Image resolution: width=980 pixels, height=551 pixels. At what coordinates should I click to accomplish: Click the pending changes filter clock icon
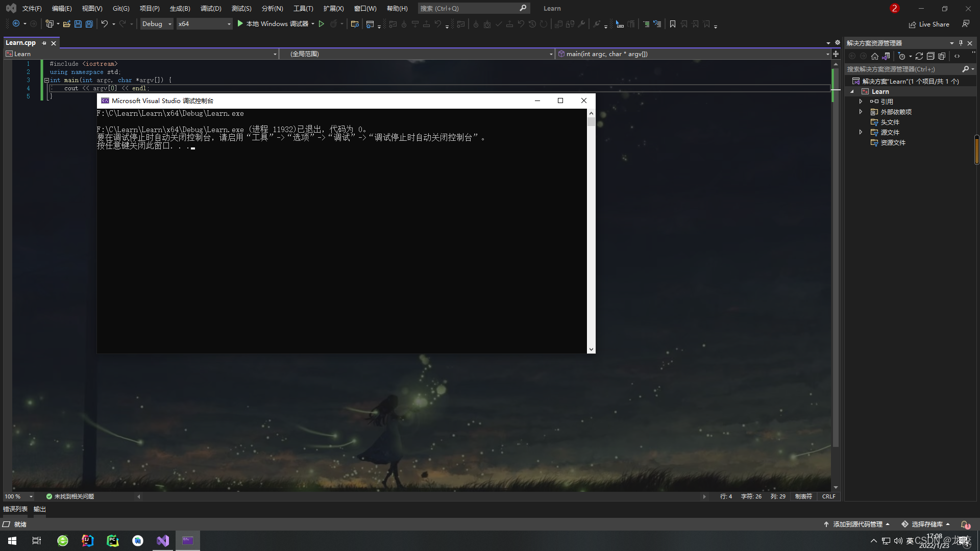coord(902,56)
